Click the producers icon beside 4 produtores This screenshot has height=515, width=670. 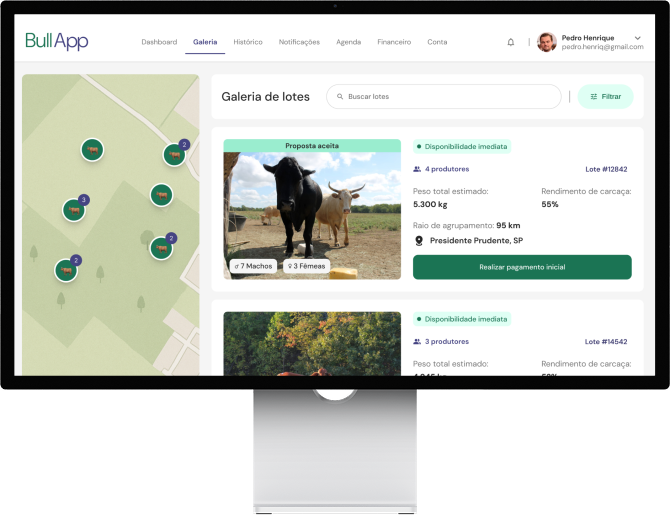pyautogui.click(x=417, y=169)
